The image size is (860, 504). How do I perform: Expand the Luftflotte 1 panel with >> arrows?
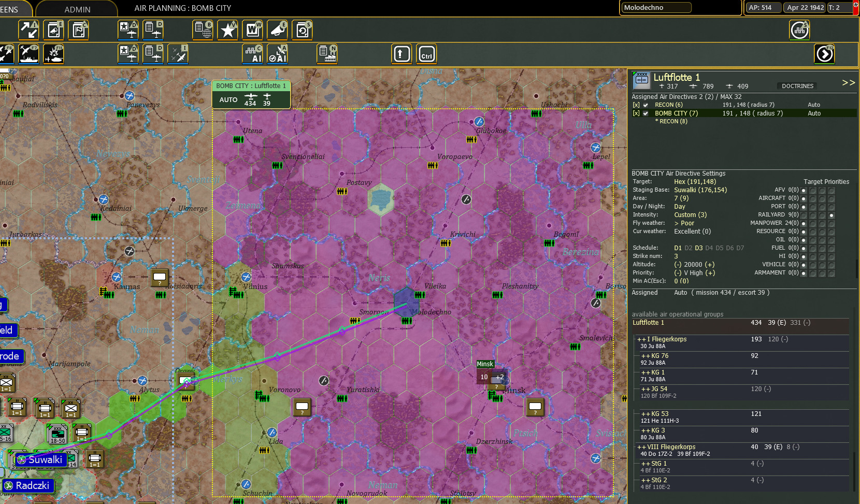848,83
